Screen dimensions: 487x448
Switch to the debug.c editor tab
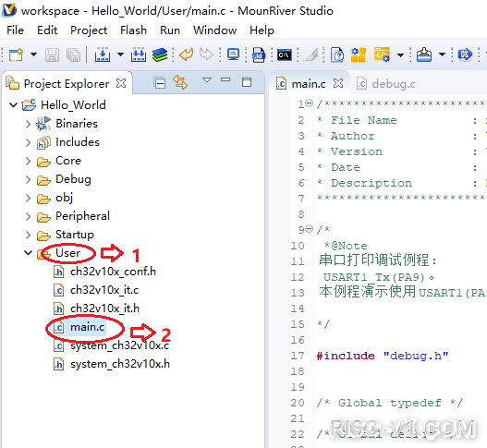click(385, 84)
